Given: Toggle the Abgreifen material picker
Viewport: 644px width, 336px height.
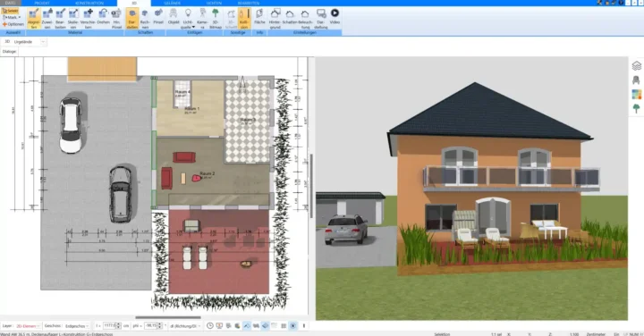Looking at the screenshot, I should (34, 19).
